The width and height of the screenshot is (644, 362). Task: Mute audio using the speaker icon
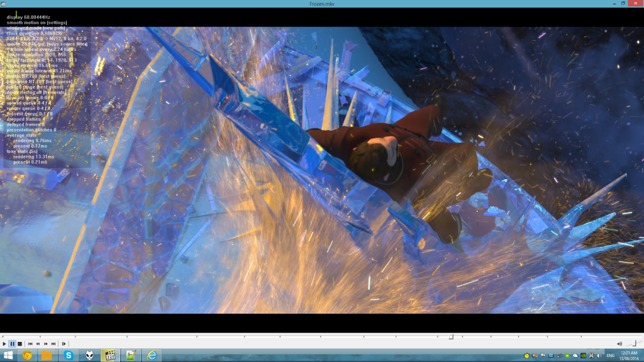(619, 344)
